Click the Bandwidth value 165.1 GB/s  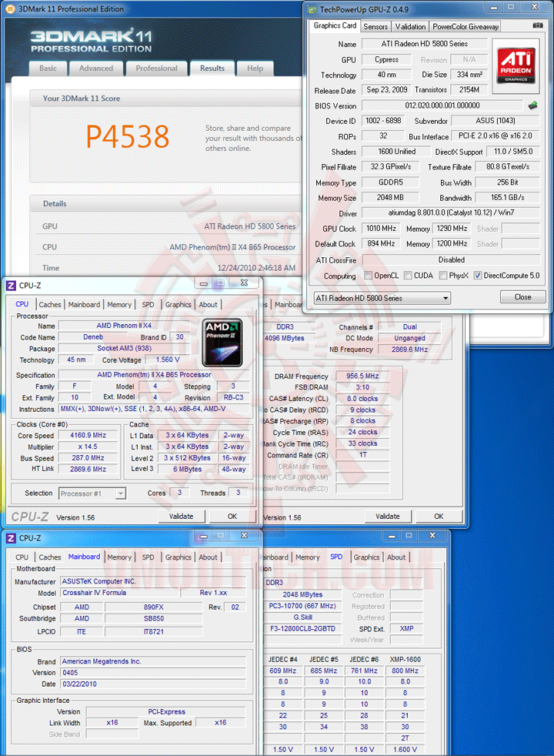pos(508,198)
